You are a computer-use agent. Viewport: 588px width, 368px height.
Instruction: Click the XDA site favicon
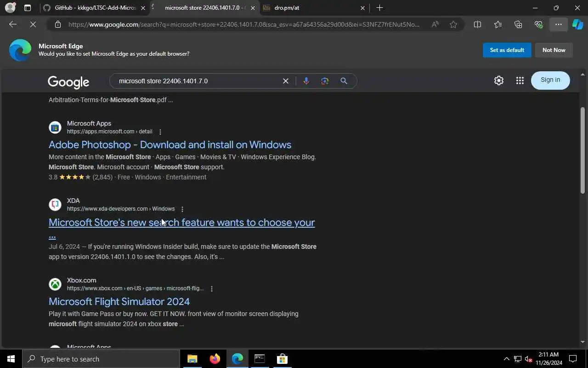tap(55, 204)
